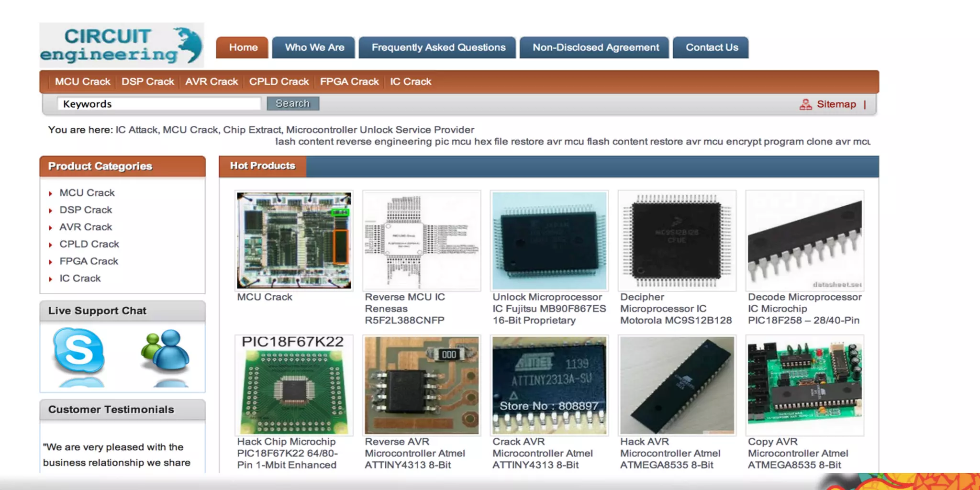Select IC Crack in orange navigation bar
The width and height of the screenshot is (980, 490).
point(411,82)
